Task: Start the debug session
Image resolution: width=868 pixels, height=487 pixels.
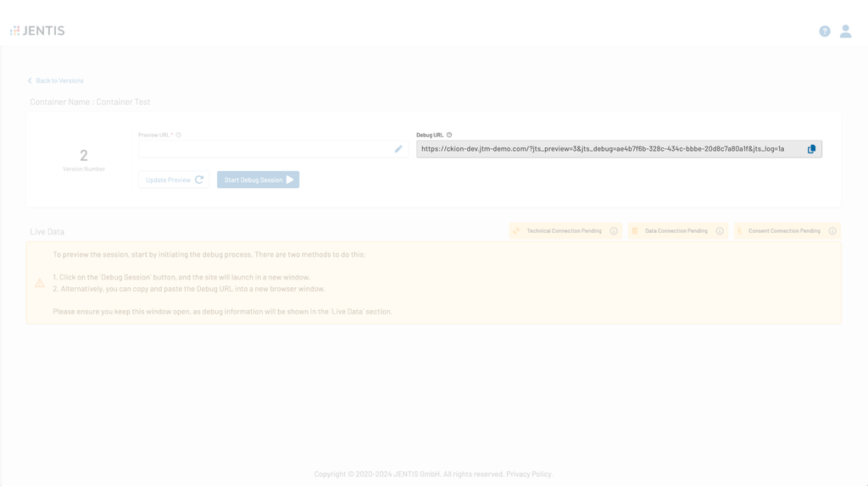Action: coord(258,180)
